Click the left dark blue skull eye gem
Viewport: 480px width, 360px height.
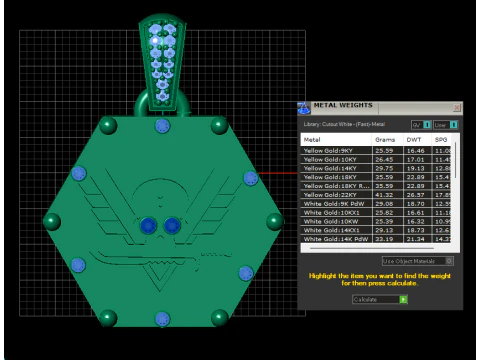click(148, 225)
